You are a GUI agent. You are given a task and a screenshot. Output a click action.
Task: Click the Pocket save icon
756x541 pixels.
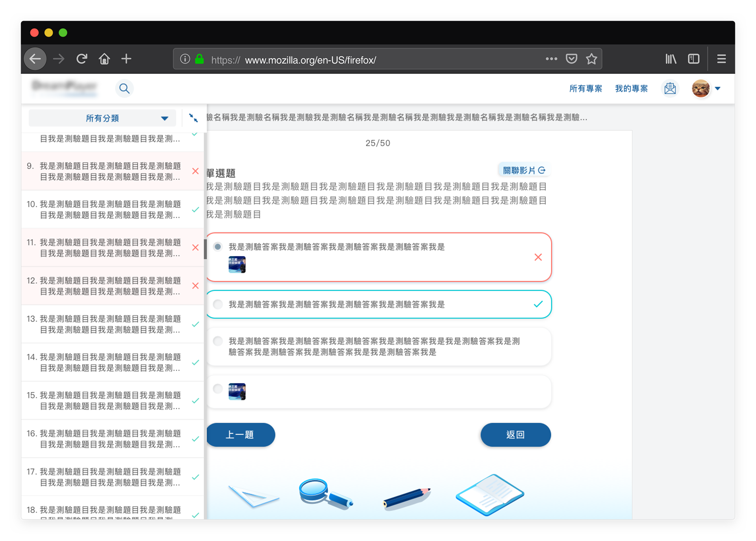[x=571, y=59]
